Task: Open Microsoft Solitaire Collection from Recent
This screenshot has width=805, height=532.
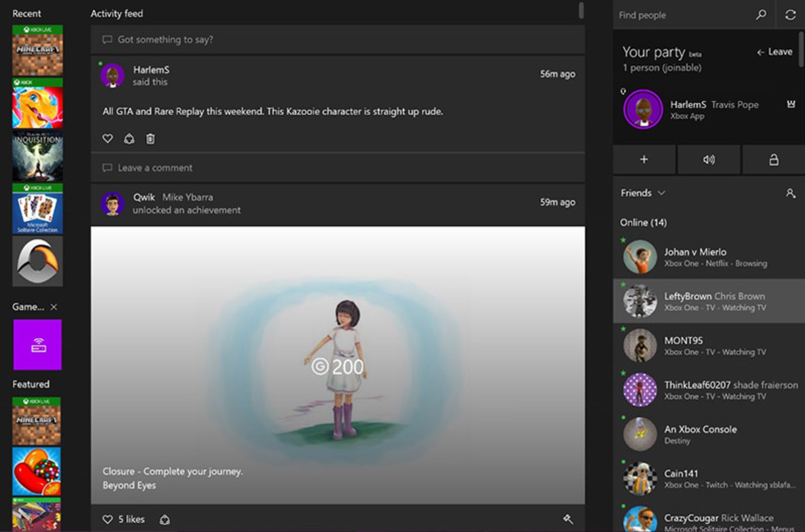Action: (x=37, y=209)
